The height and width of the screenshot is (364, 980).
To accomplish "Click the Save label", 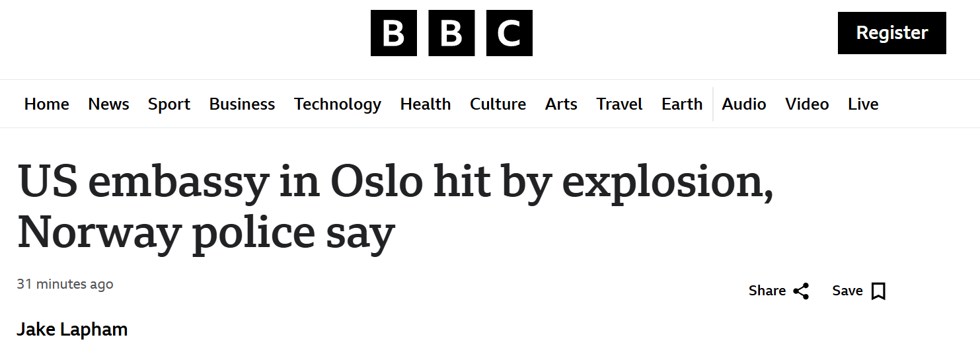I will coord(847,291).
